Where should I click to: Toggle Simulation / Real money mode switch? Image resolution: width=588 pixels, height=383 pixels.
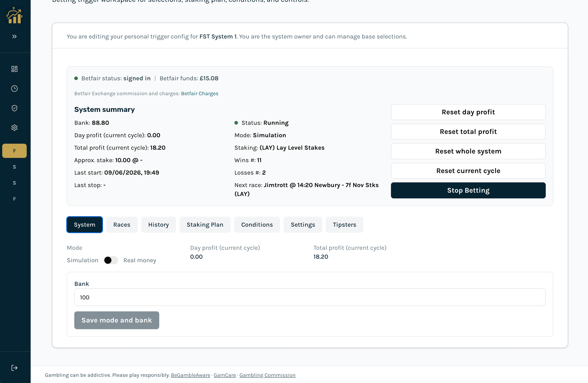[111, 260]
